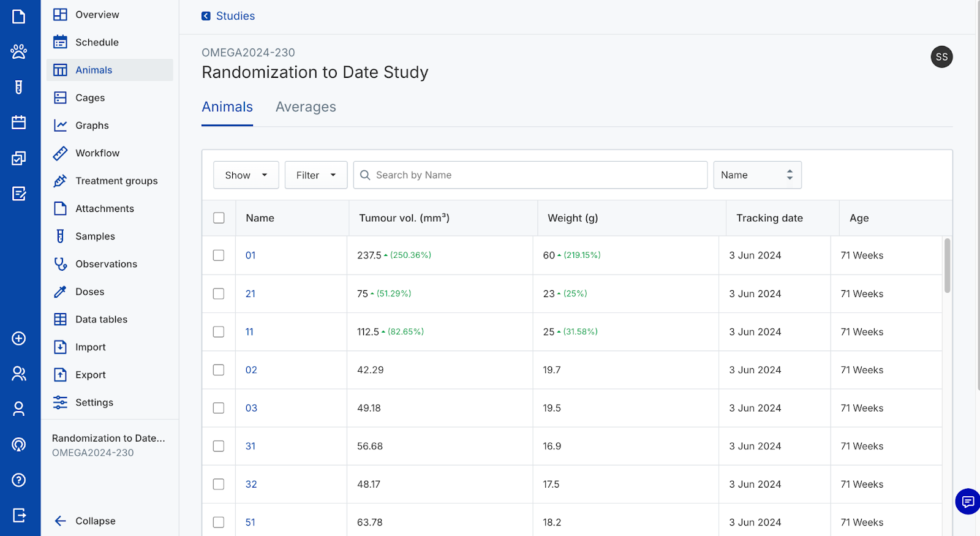Image resolution: width=980 pixels, height=536 pixels.
Task: Open the Show dropdown
Action: pyautogui.click(x=246, y=175)
